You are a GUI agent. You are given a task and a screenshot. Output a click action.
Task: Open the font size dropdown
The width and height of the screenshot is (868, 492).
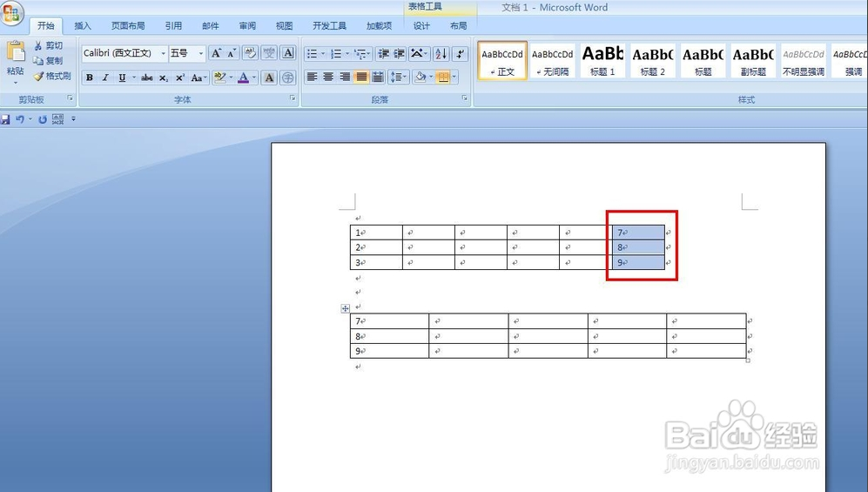[201, 53]
